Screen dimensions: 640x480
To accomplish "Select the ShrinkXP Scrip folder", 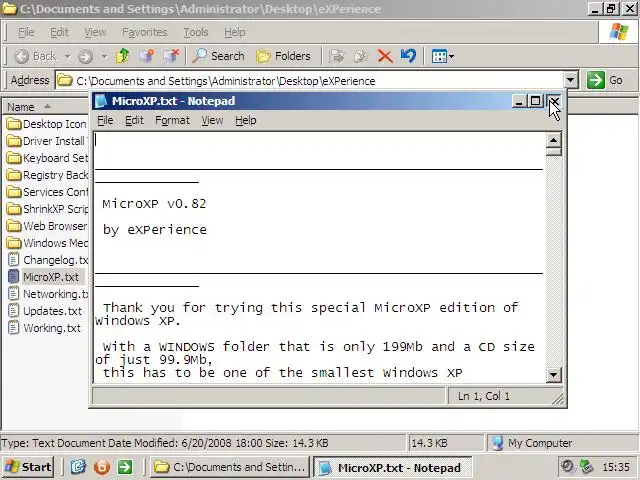I will click(x=47, y=209).
